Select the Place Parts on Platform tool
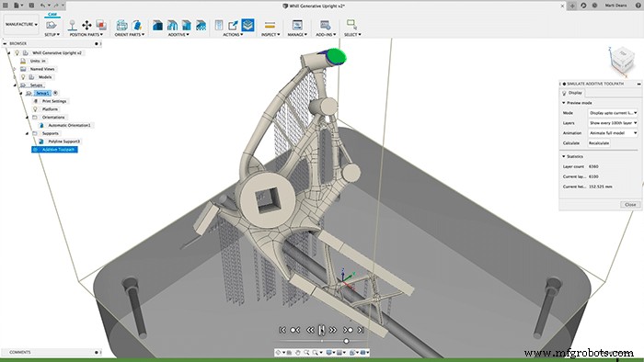The width and height of the screenshot is (644, 362). point(73,25)
